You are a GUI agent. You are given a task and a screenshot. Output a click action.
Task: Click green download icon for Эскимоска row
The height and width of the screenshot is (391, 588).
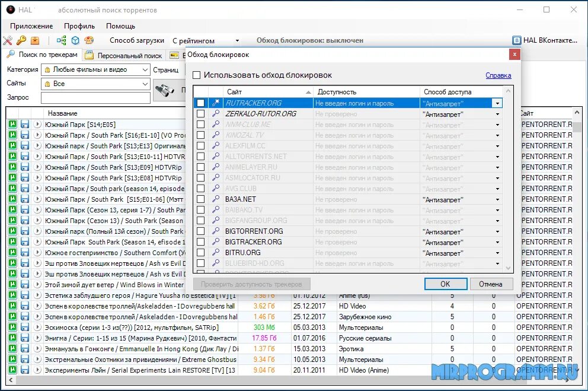click(x=12, y=327)
